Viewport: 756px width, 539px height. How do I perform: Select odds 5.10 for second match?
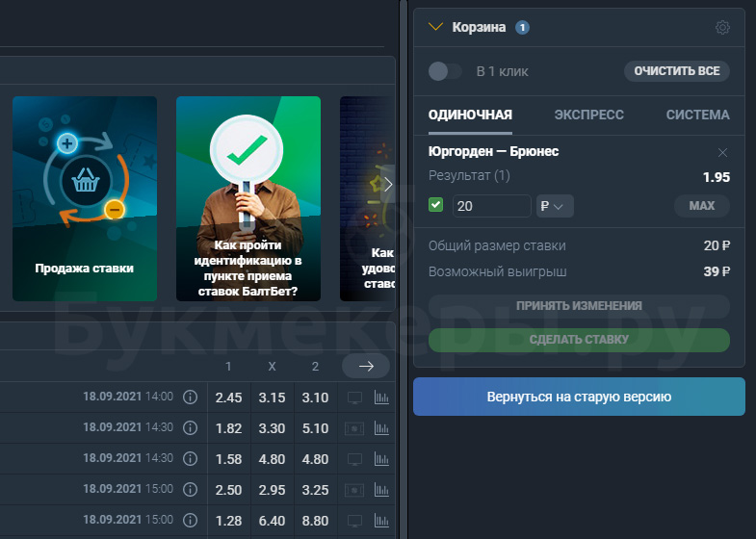pos(315,428)
